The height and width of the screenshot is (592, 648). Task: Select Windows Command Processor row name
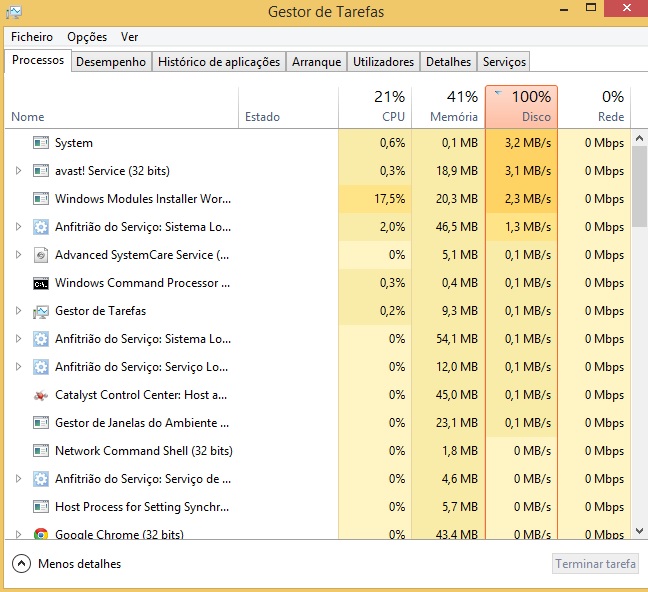pos(143,283)
